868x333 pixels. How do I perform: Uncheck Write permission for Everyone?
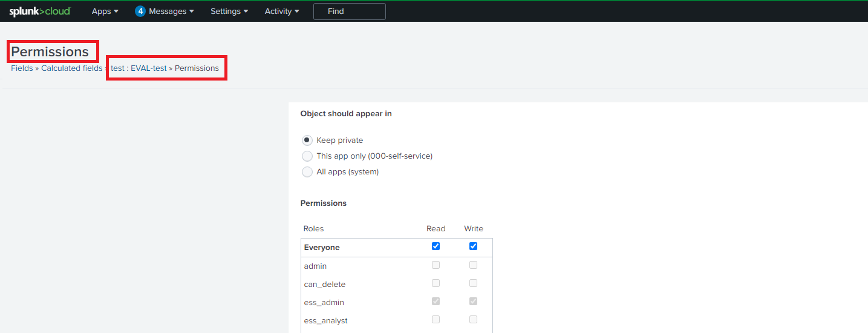[474, 246]
